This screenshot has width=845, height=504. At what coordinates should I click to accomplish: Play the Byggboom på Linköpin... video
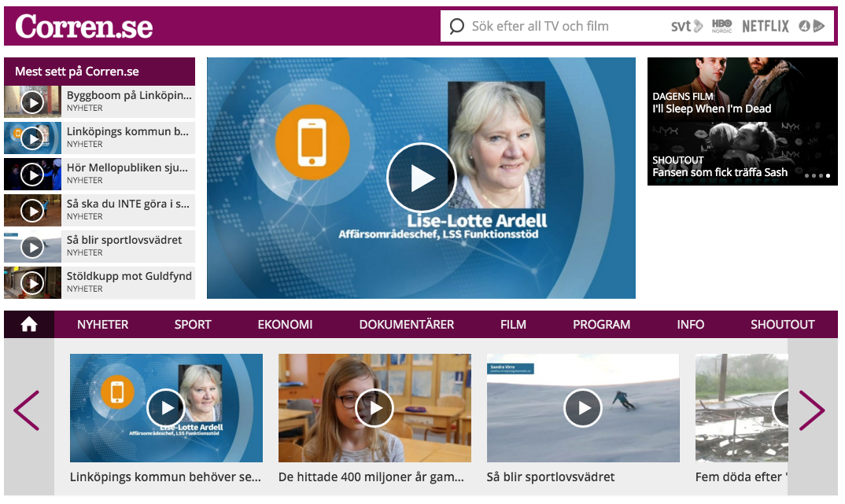pos(32,102)
